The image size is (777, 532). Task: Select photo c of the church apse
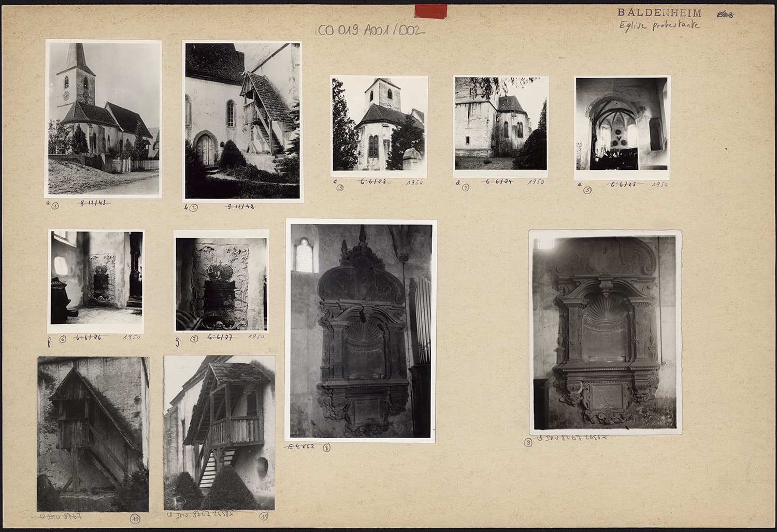[379, 124]
